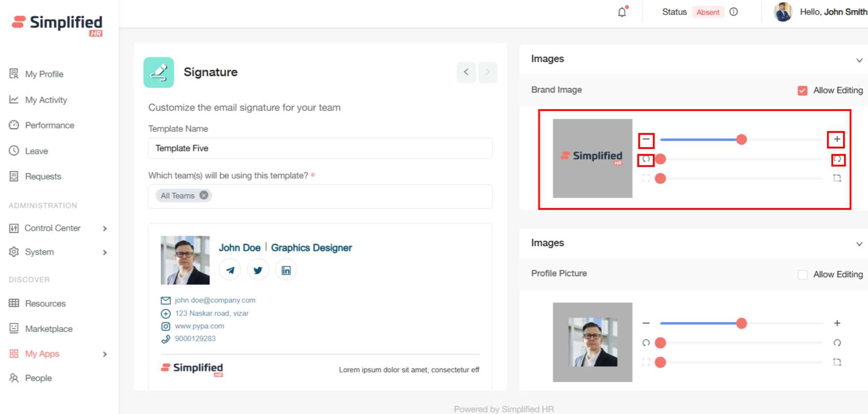
Task: Click Brand Image zoom slider handle
Action: pyautogui.click(x=741, y=140)
